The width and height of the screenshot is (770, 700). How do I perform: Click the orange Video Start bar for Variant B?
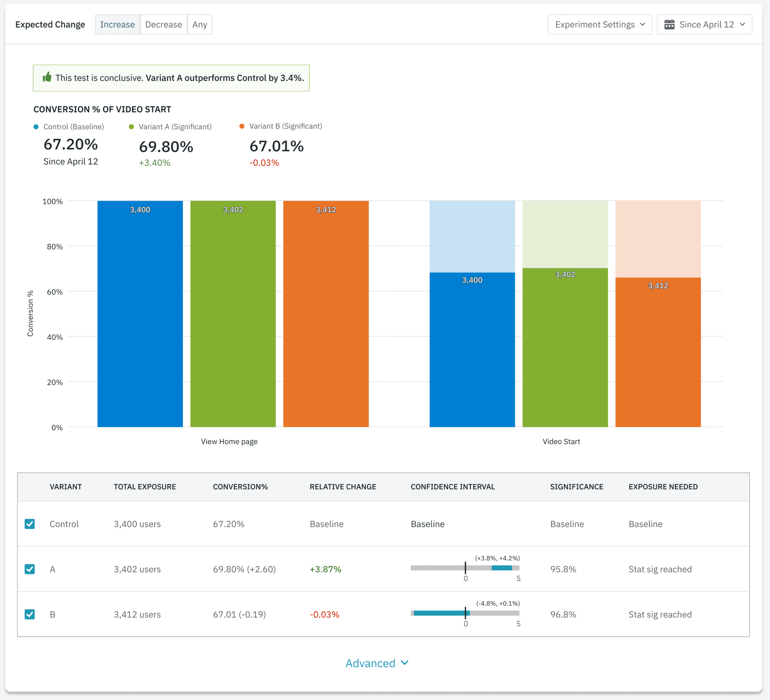pyautogui.click(x=658, y=352)
